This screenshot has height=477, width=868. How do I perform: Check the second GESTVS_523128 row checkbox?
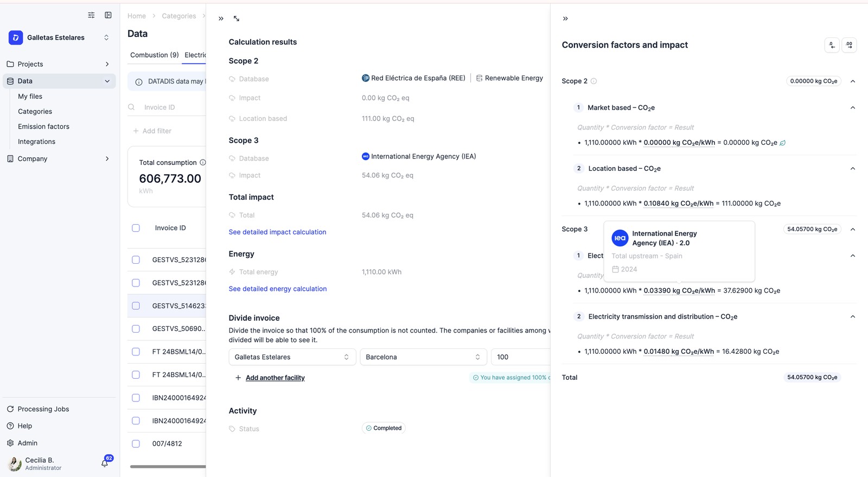pos(136,283)
